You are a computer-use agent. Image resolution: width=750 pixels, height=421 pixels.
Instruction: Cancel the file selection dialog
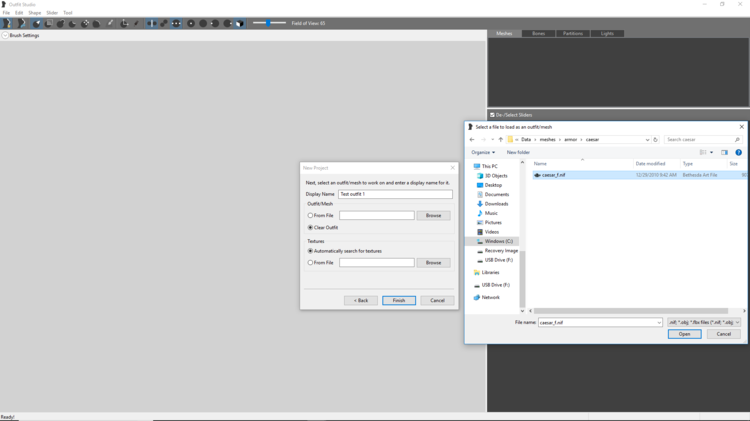(724, 334)
